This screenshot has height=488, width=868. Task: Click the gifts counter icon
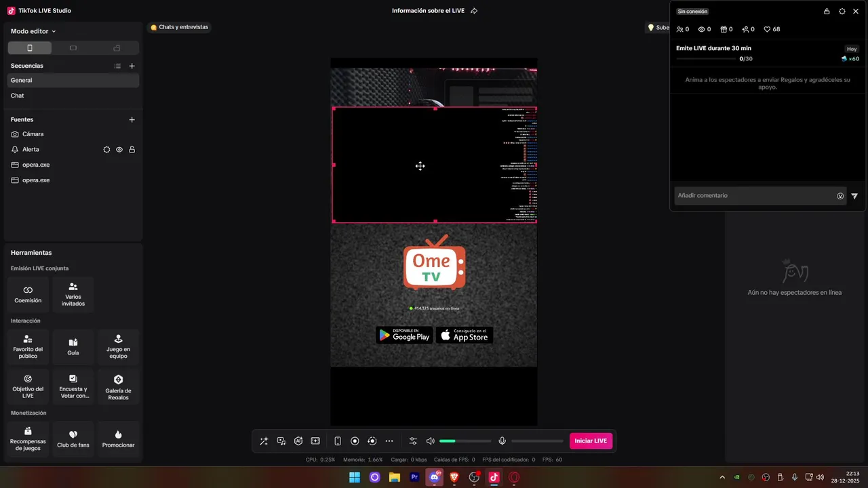point(726,29)
